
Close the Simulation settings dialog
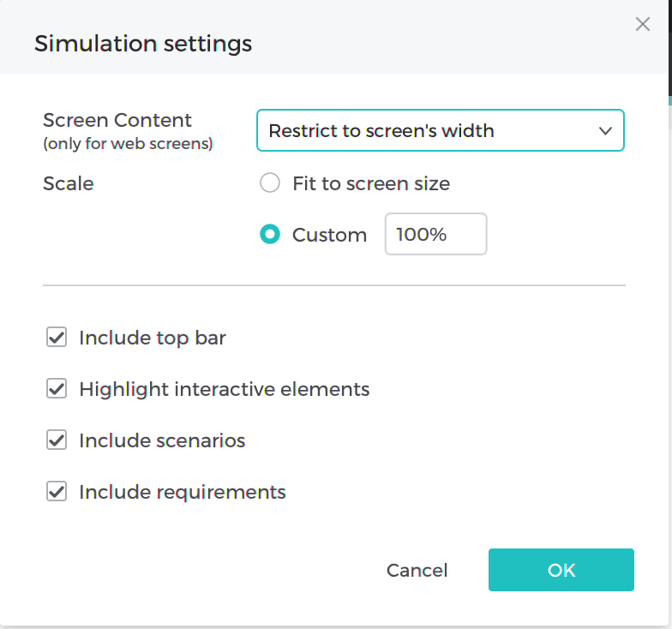[x=643, y=25]
